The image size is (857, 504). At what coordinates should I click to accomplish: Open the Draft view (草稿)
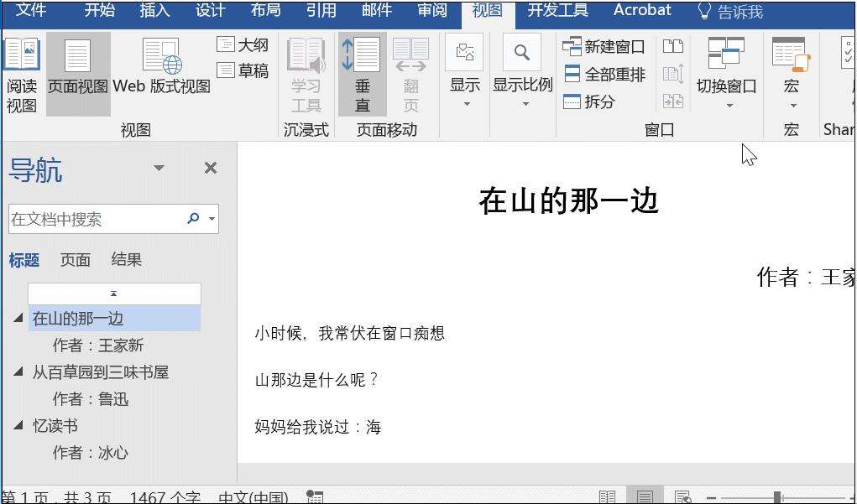[x=242, y=70]
